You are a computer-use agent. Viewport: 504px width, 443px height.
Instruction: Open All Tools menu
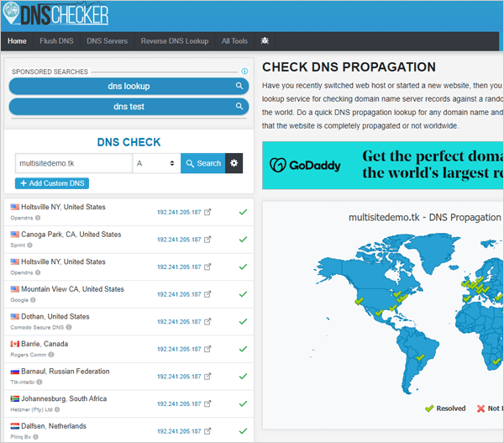pos(234,41)
